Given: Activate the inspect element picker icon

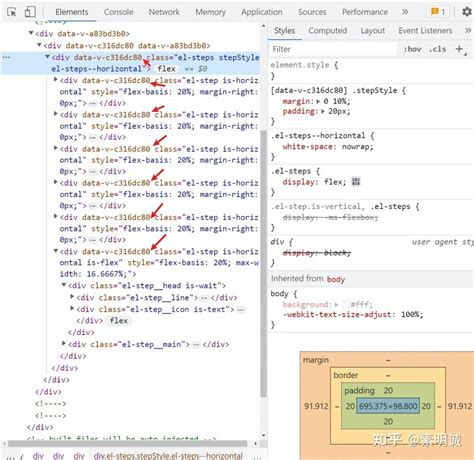Looking at the screenshot, I should click(12, 12).
